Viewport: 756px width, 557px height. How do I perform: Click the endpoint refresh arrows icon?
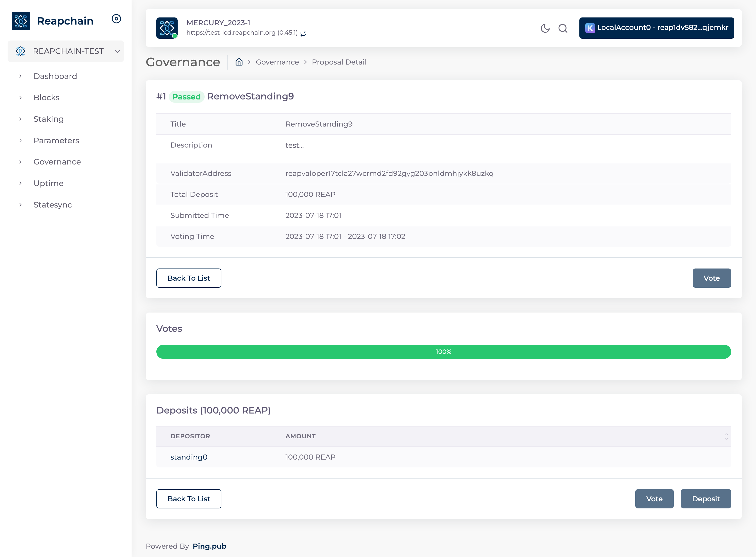[x=303, y=33]
